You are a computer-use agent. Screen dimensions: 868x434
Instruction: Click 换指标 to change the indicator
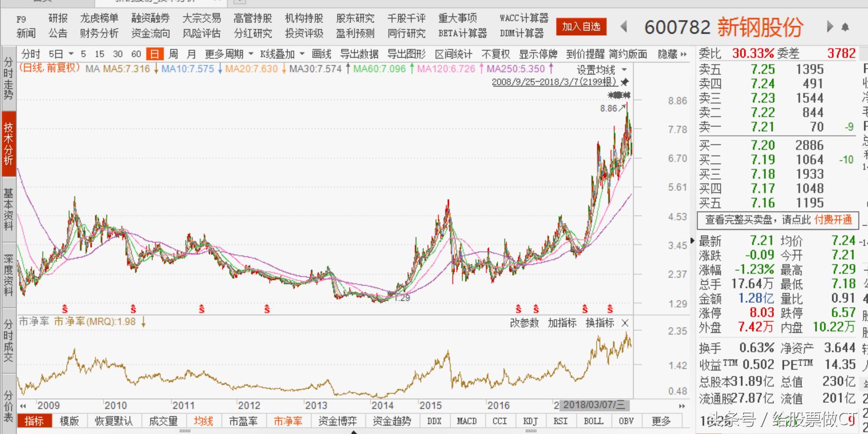pos(600,323)
